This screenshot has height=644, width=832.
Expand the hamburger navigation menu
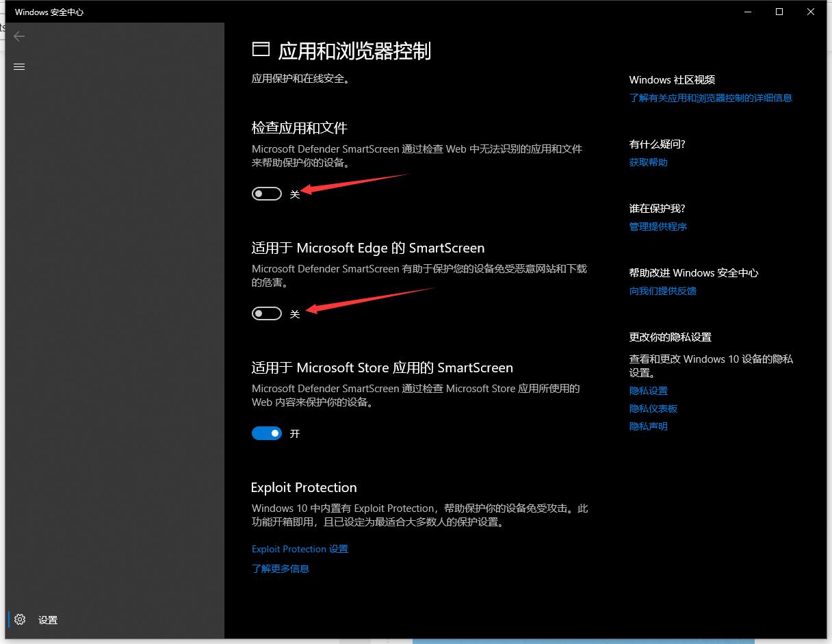[19, 66]
